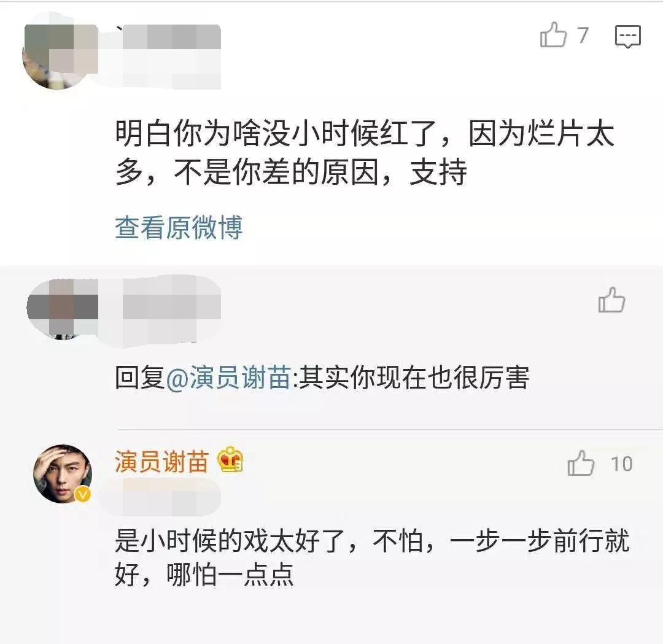Screen dimensions: 663x644
Task: Open the orange 演员谢苗 username
Action: point(161,461)
